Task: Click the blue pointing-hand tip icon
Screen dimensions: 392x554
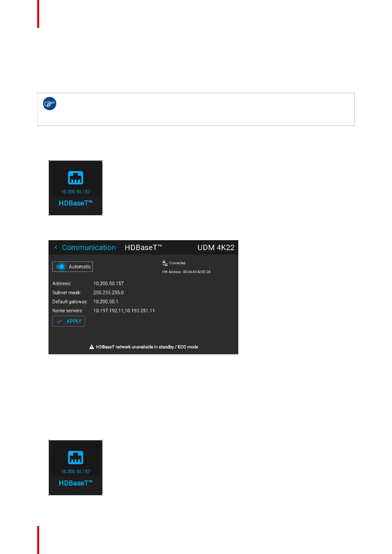Action: 50,104
